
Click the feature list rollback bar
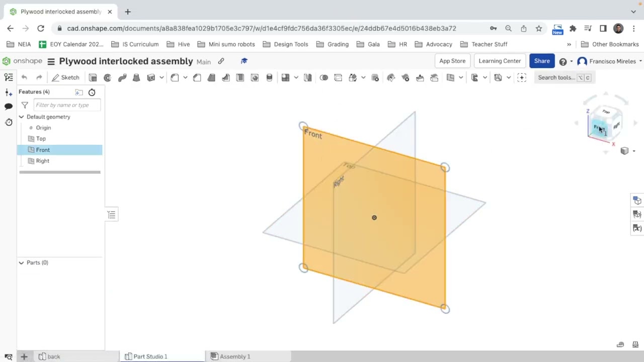pyautogui.click(x=60, y=172)
